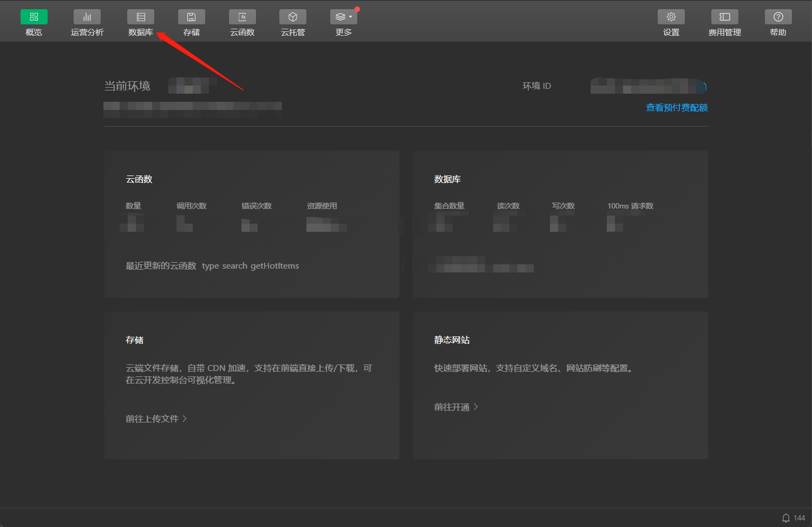This screenshot has height=527, width=812.
Task: Click the notification bell icon
Action: coord(786,518)
